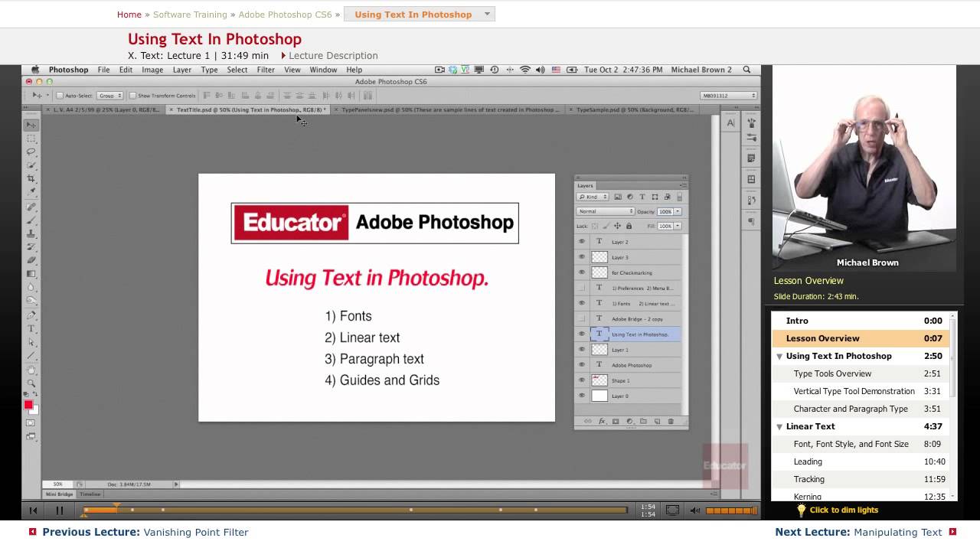Viewport: 980px width, 551px height.
Task: Open the Normal blend mode dropdown
Action: click(x=606, y=211)
